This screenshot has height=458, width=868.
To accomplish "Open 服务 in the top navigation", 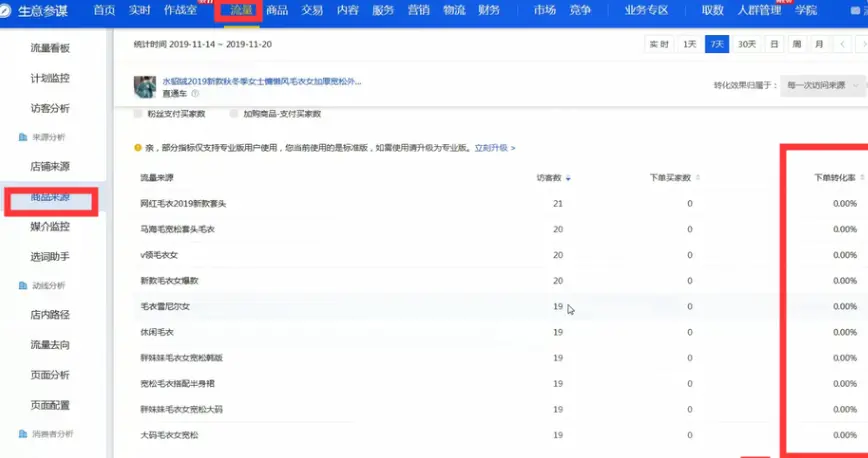I will click(383, 10).
